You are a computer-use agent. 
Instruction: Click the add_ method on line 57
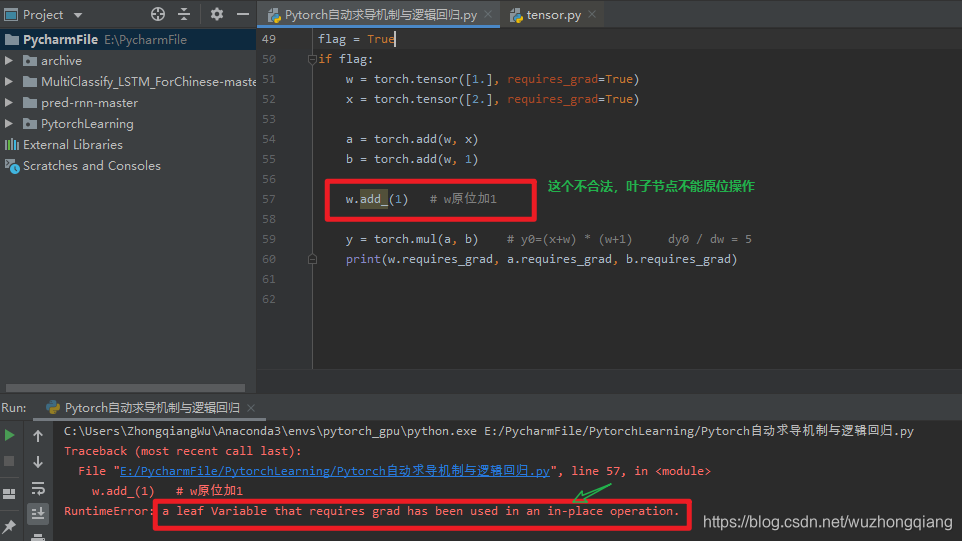click(374, 199)
